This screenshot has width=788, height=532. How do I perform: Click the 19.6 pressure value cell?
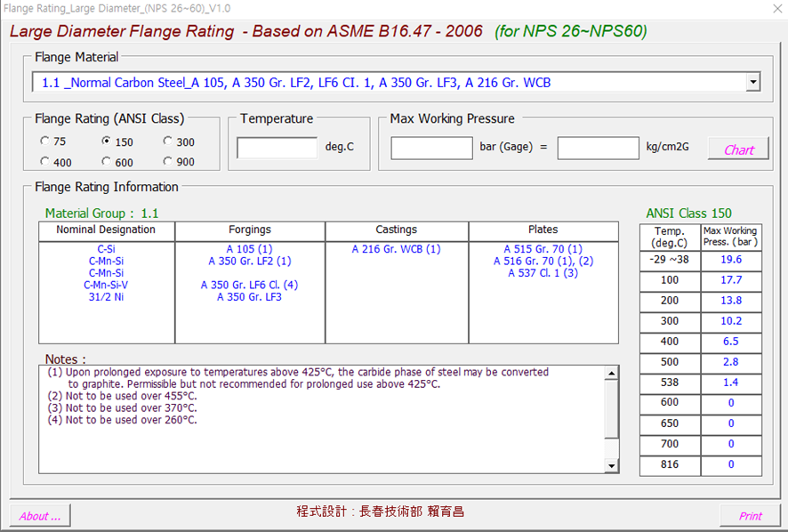tap(731, 260)
